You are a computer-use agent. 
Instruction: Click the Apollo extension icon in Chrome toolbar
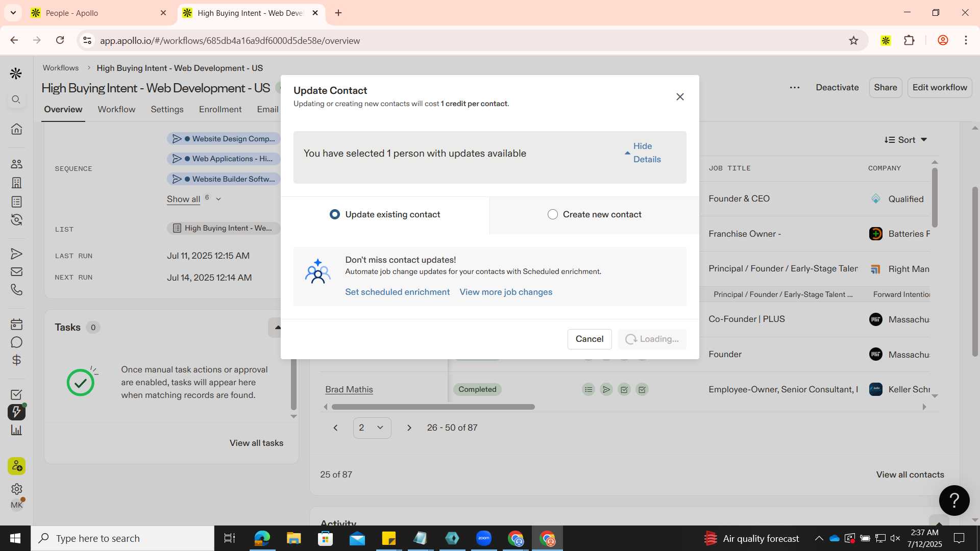[x=886, y=40]
